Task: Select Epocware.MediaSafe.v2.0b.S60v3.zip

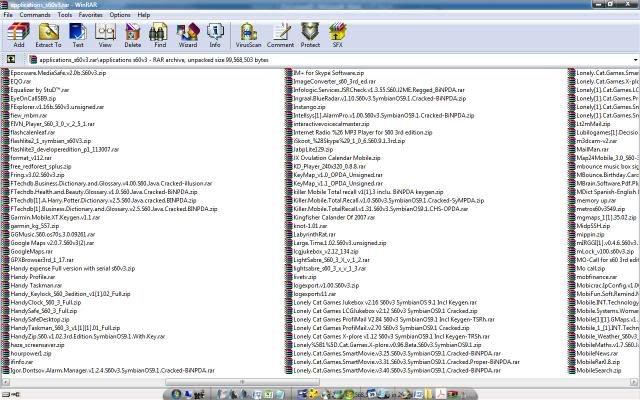Action: [58, 73]
